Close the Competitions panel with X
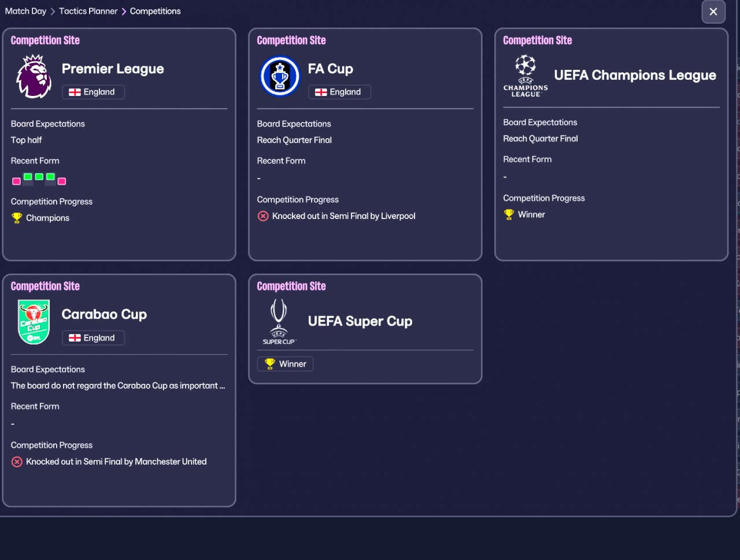 [x=713, y=12]
